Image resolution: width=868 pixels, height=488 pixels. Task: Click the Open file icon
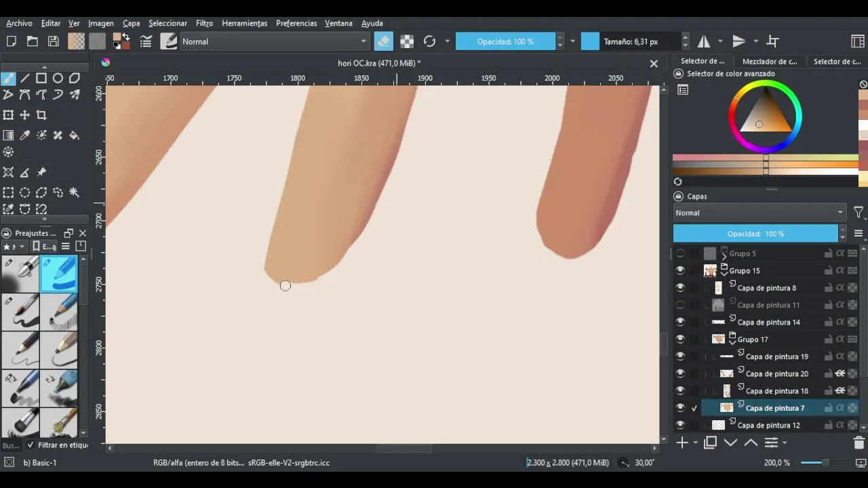point(32,41)
